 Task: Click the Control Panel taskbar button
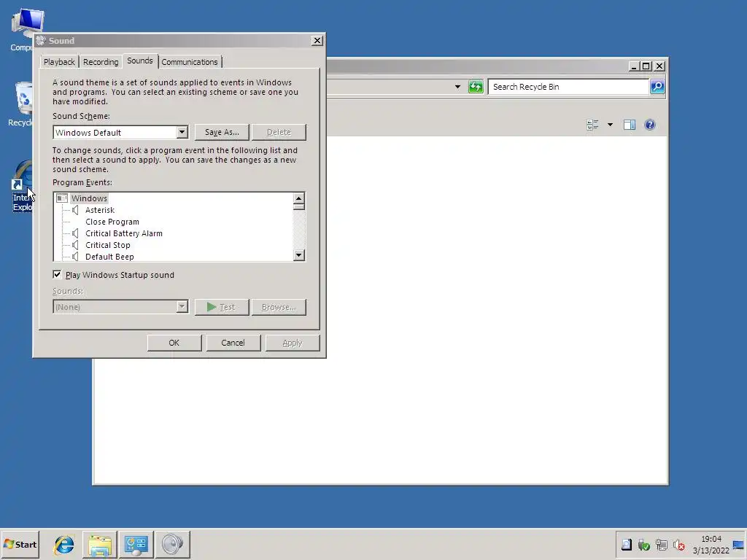(136, 544)
